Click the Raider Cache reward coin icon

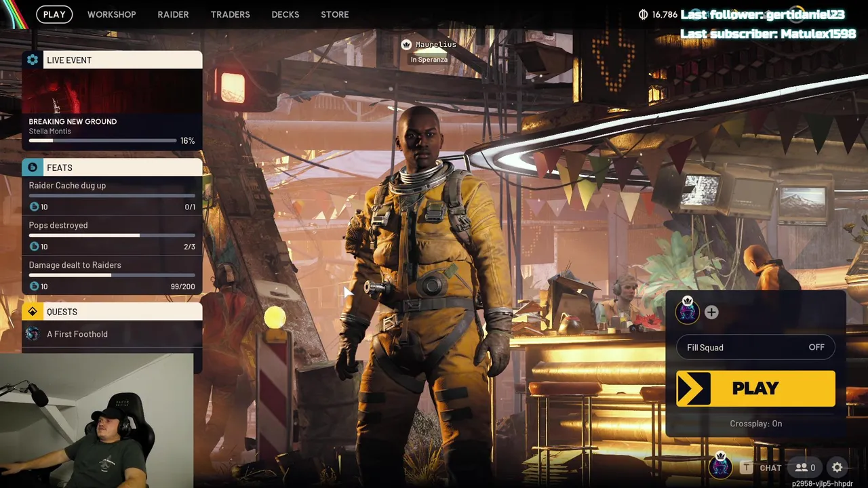(34, 207)
